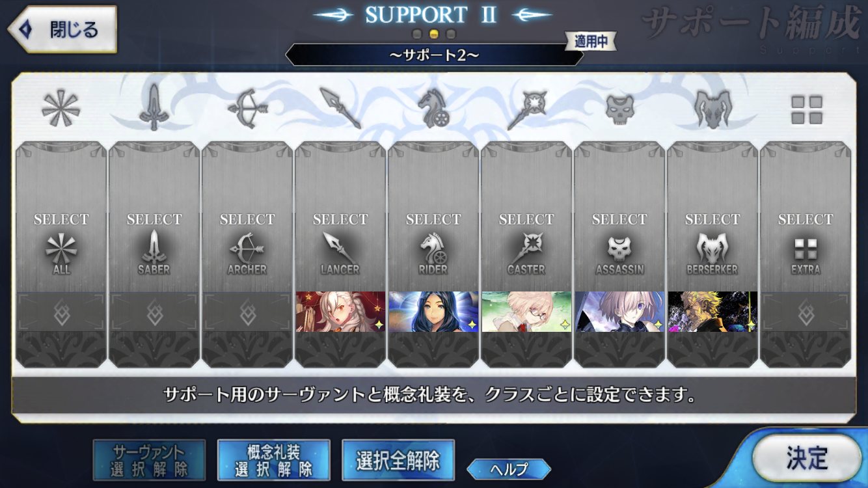Select the Rider horse class icon
Image resolution: width=868 pixels, height=488 pixels.
pyautogui.click(x=433, y=108)
